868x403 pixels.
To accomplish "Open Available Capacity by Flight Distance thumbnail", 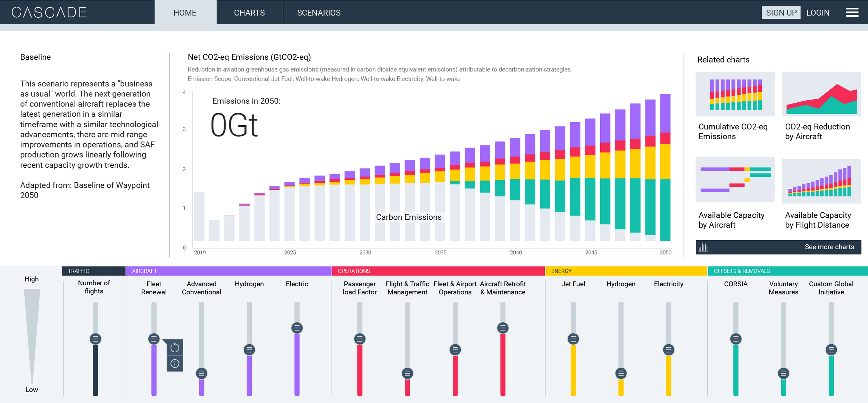I will (821, 181).
